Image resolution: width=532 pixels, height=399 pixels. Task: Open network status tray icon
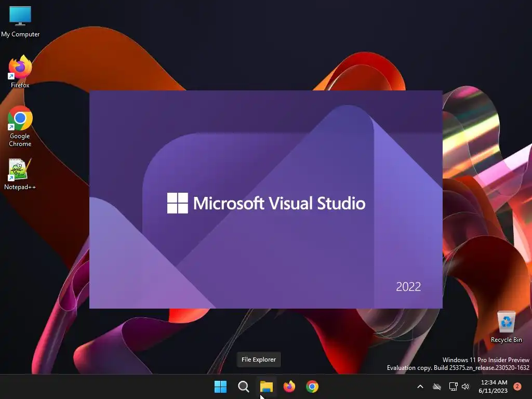coord(453,387)
